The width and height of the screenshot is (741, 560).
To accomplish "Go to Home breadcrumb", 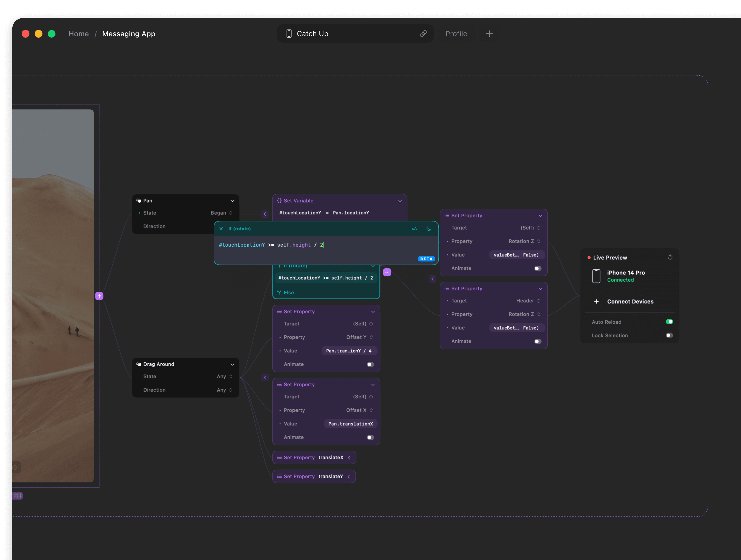I will tap(79, 34).
